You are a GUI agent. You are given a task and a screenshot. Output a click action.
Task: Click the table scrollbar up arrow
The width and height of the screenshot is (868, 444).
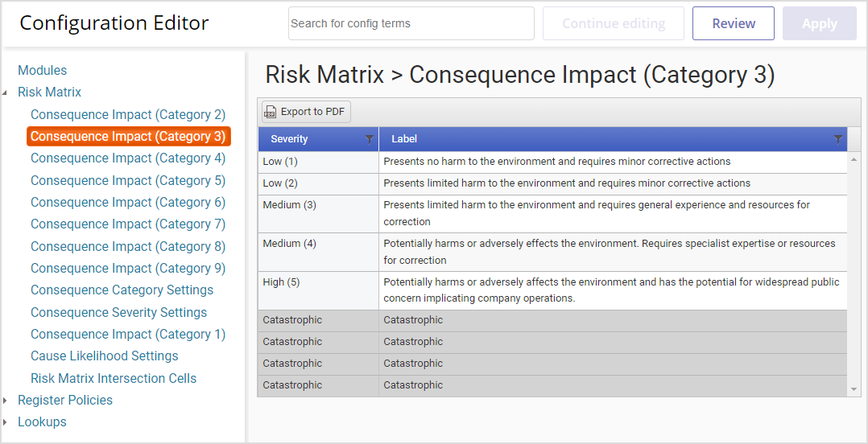click(854, 158)
